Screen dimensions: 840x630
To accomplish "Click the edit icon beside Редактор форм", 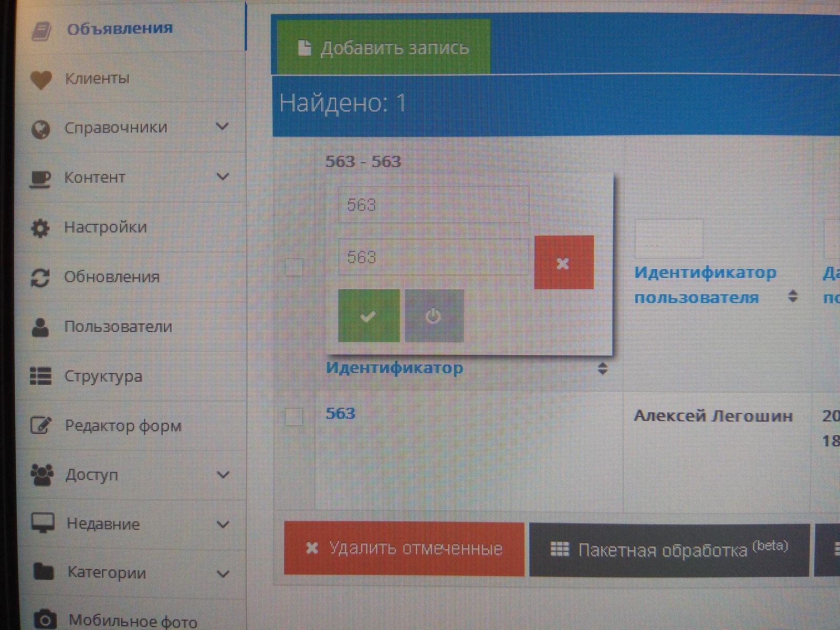I will point(41,425).
